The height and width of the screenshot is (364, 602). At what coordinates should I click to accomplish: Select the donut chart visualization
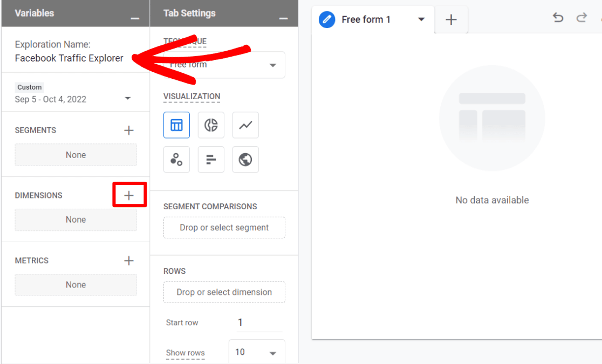click(x=211, y=125)
